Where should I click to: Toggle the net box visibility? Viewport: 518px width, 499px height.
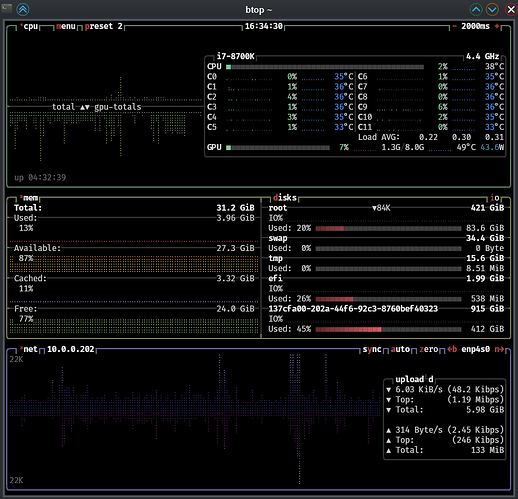click(29, 349)
